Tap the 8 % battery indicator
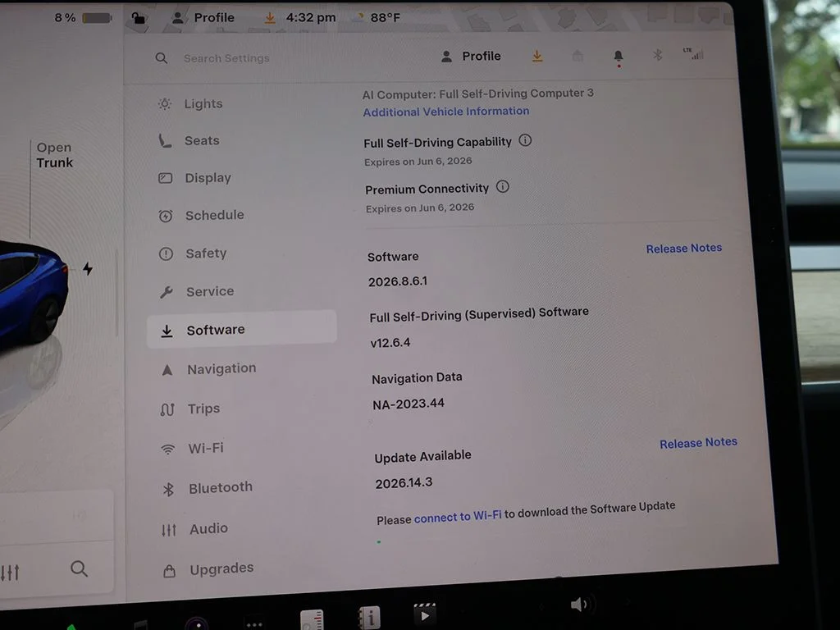Image resolution: width=840 pixels, height=630 pixels. (x=83, y=18)
